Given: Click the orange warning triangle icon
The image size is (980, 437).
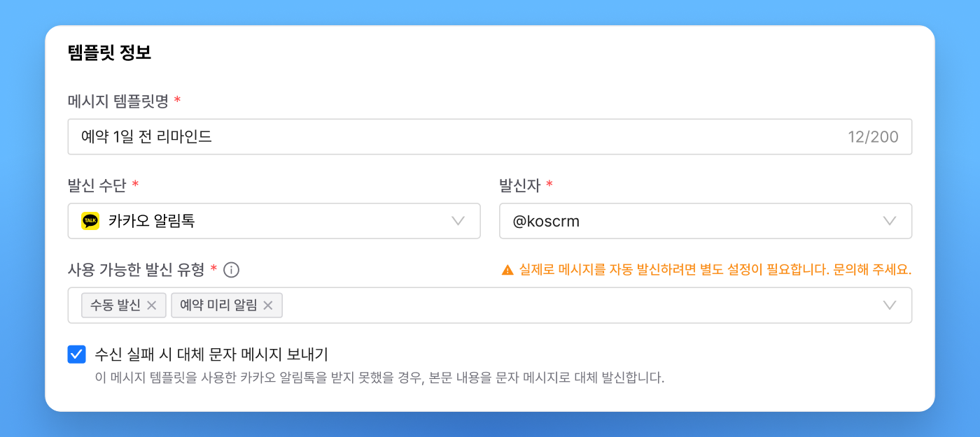Looking at the screenshot, I should (x=507, y=270).
